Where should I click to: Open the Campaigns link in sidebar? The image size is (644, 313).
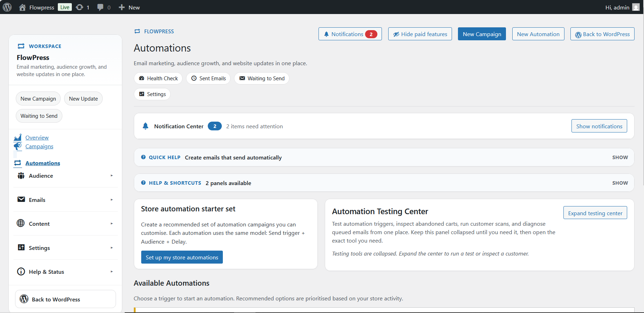pos(39,146)
